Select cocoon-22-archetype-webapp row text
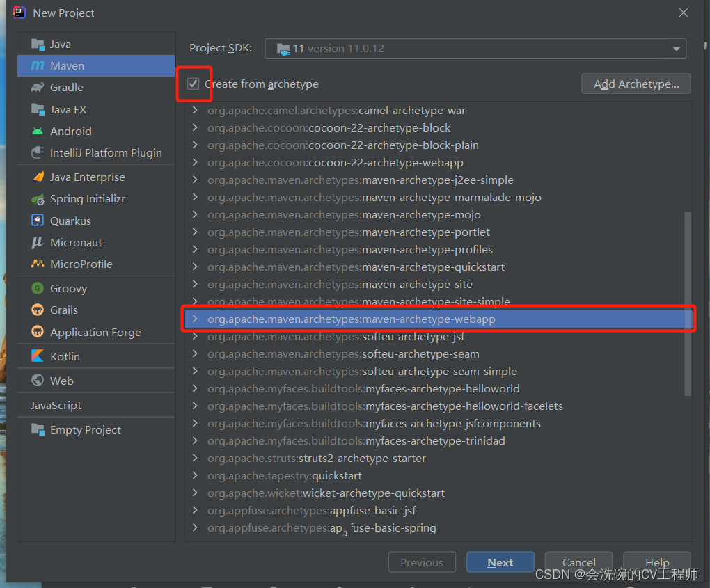This screenshot has width=710, height=588. click(x=336, y=163)
